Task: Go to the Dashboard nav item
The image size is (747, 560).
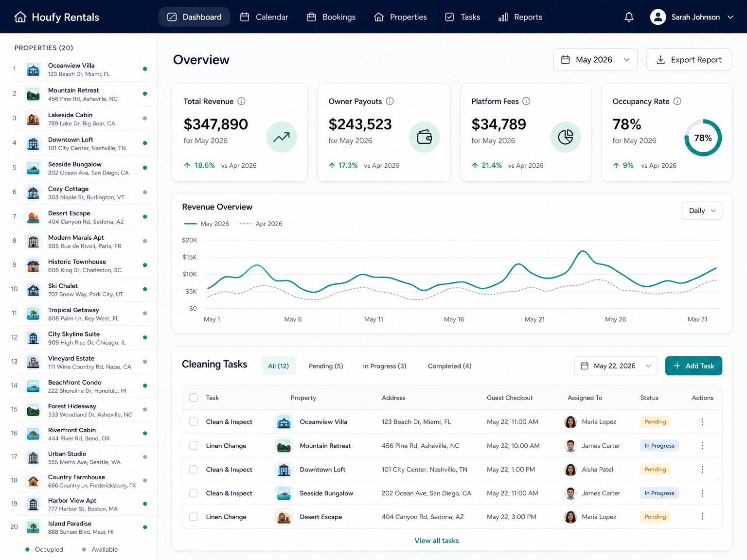Action: tap(195, 17)
